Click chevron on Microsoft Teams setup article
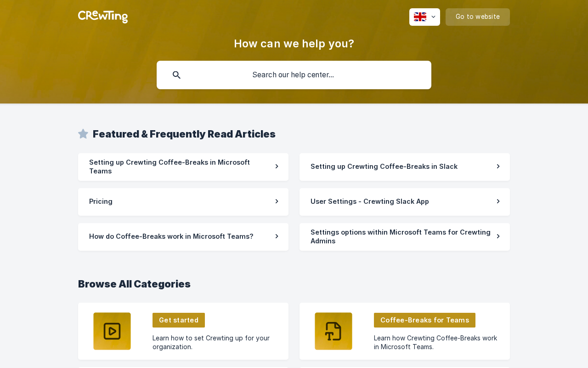The width and height of the screenshot is (588, 368). pyautogui.click(x=277, y=167)
